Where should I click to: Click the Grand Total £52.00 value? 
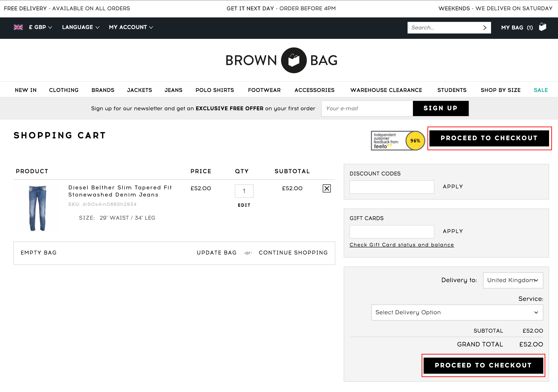[531, 344]
